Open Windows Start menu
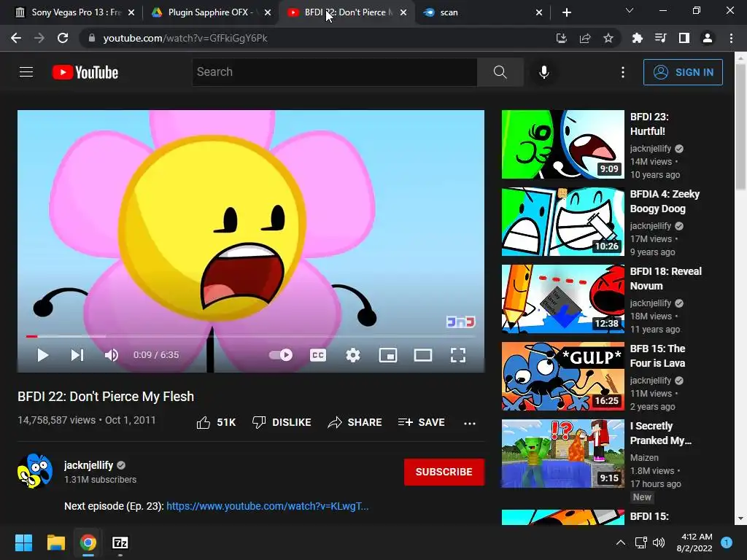The height and width of the screenshot is (560, 747). [23, 542]
